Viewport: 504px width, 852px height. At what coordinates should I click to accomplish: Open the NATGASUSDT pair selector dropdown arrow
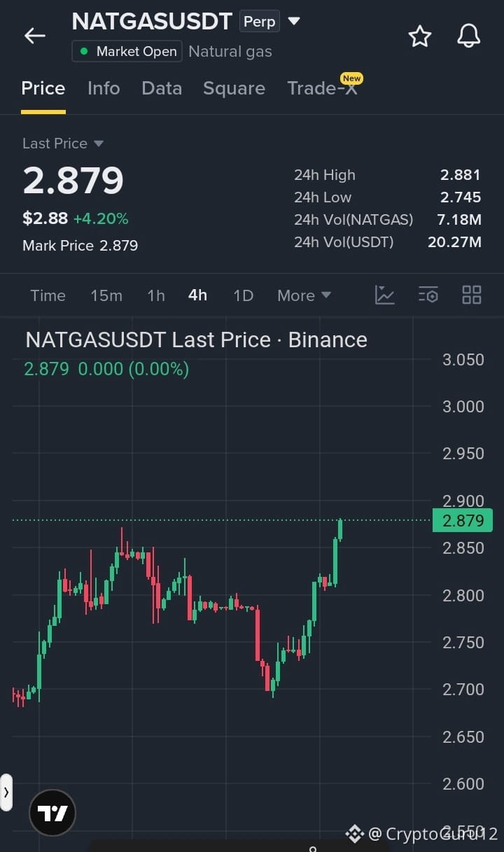[294, 21]
